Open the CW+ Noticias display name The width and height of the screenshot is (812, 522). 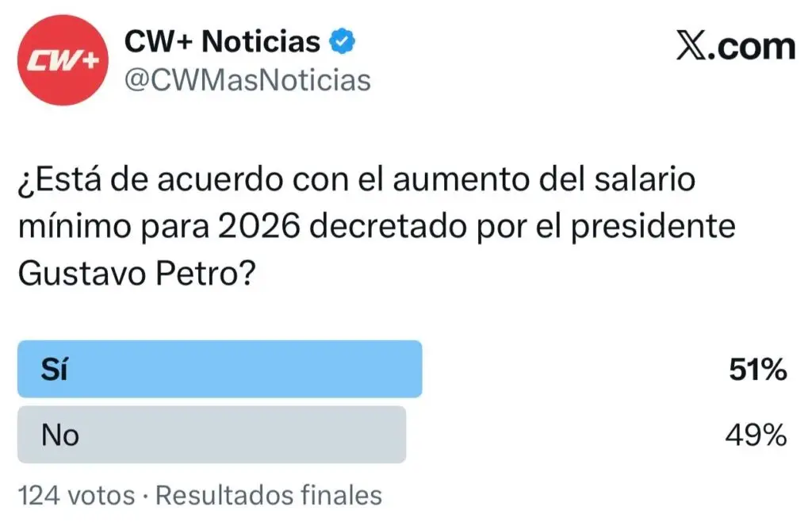(223, 43)
